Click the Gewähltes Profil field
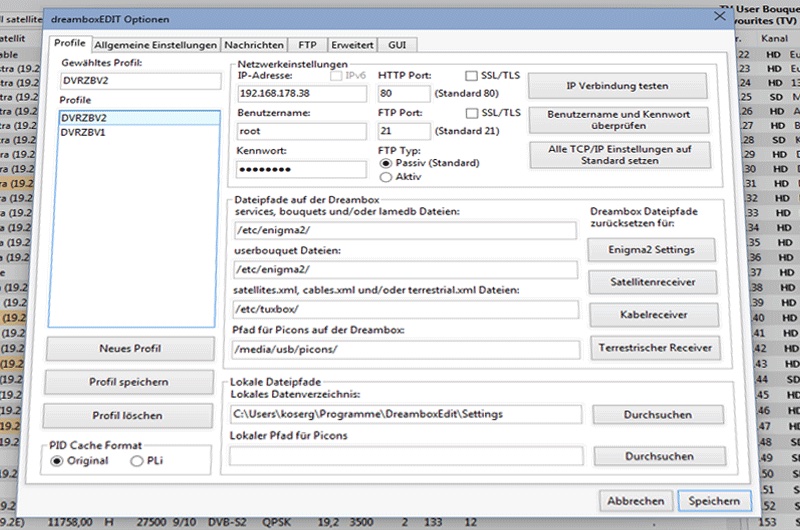The height and width of the screenshot is (530, 800). pos(141,81)
